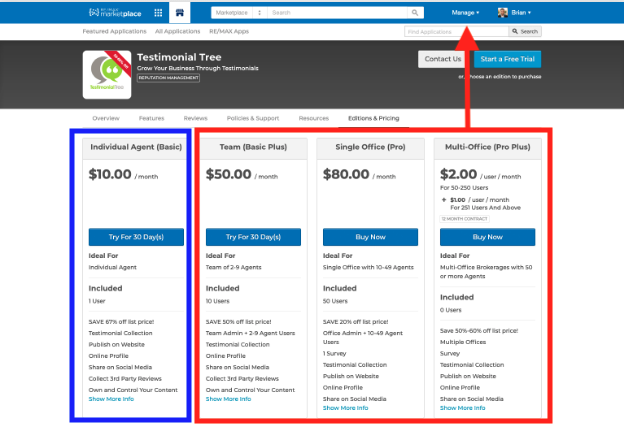Click Brian's profile avatar picture
Viewport: 624px width, 426px height.
pos(503,13)
